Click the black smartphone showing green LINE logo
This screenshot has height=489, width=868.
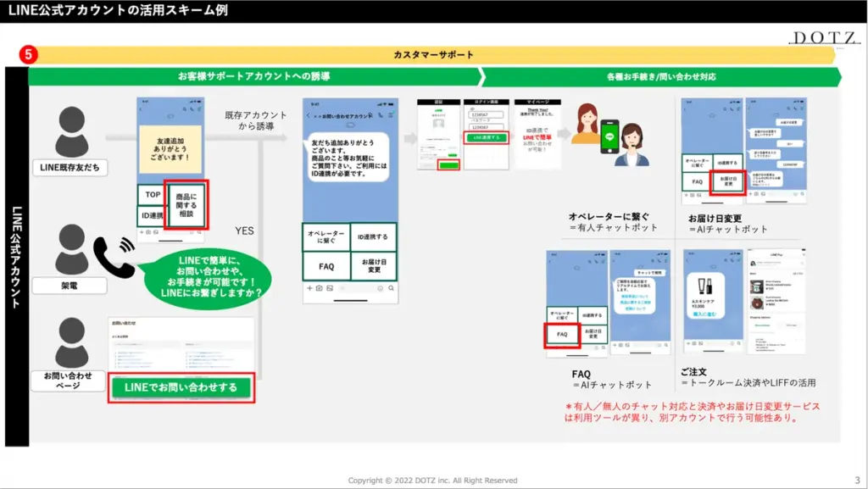(609, 136)
